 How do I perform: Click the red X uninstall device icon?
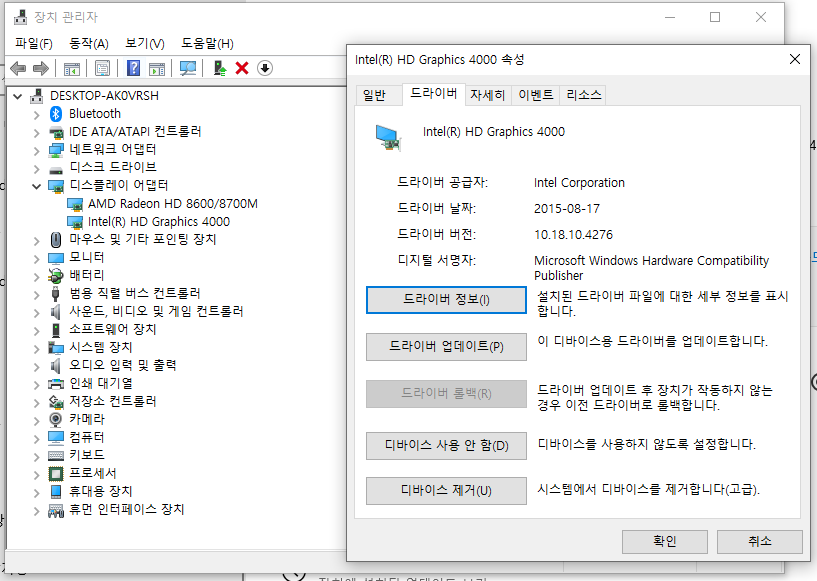pyautogui.click(x=242, y=68)
